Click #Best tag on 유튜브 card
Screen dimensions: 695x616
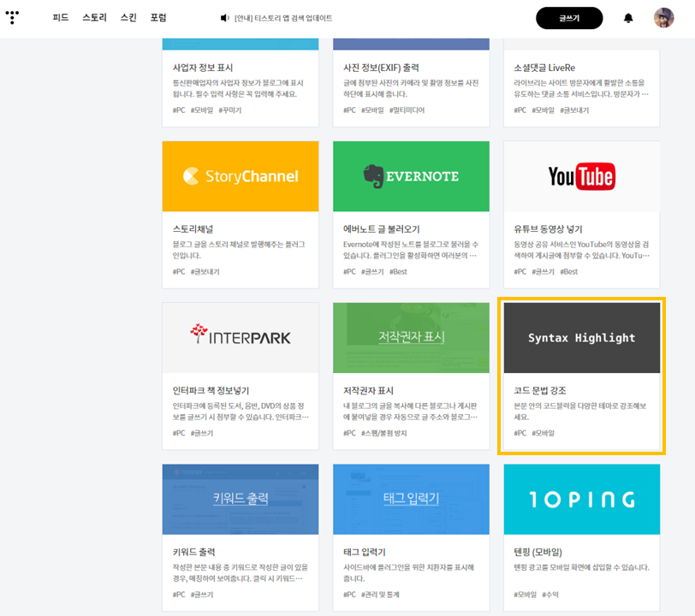568,271
